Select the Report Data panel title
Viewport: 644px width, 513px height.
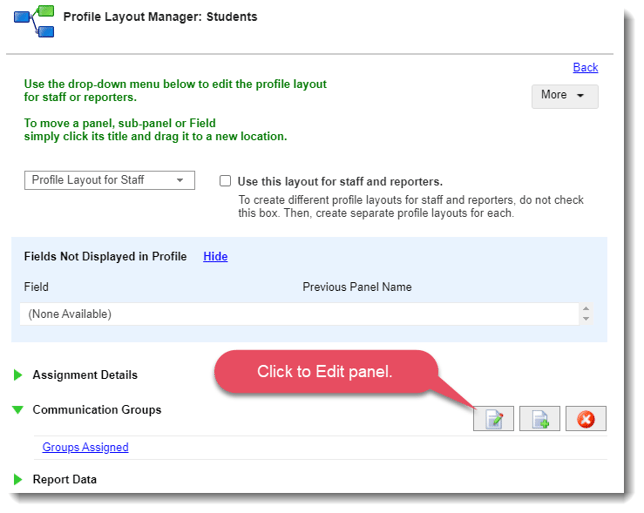(65, 480)
